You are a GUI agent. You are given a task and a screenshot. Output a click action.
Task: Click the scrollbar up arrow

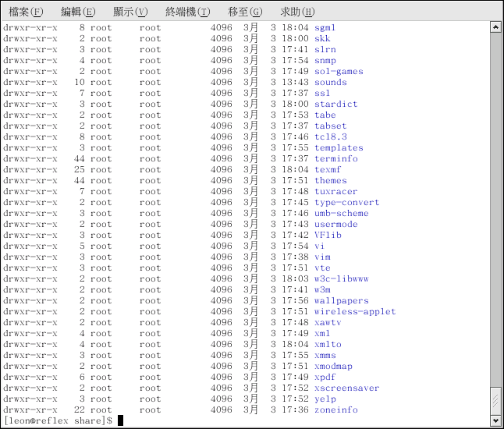coord(495,27)
